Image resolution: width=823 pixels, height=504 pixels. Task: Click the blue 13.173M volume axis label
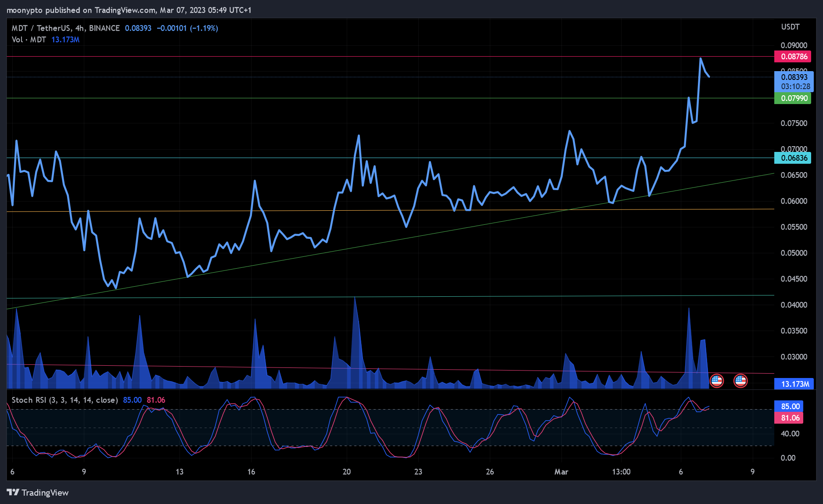tap(794, 384)
